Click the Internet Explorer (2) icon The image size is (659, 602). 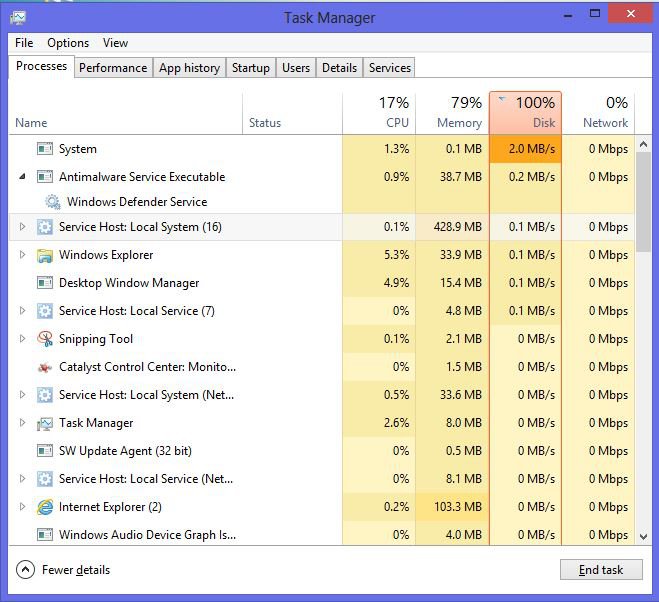[x=45, y=507]
